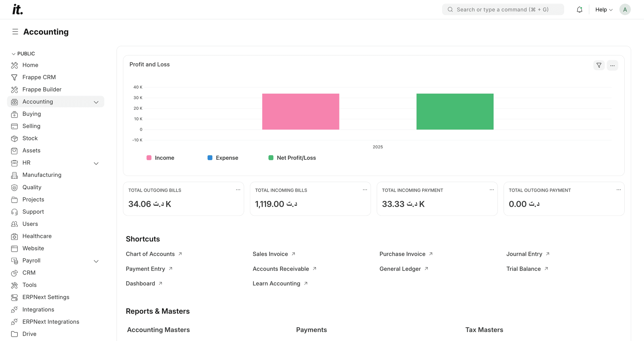Toggle the Income series in the chart legend

click(160, 158)
